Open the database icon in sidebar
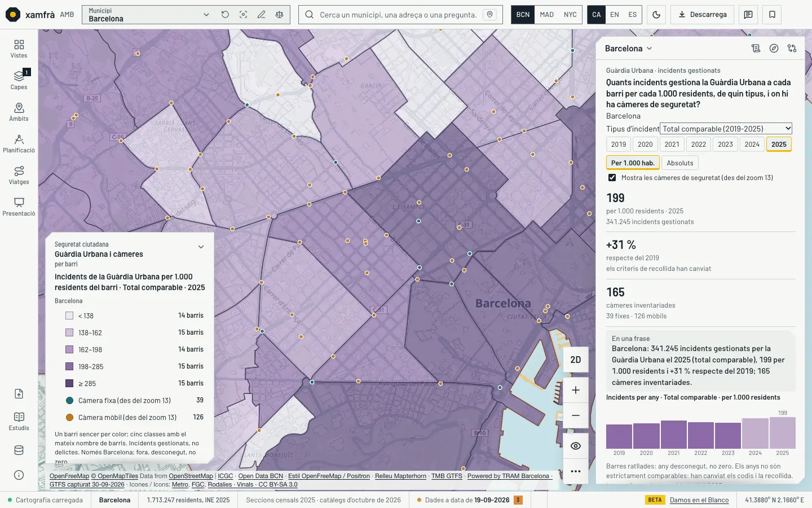The height and width of the screenshot is (508, 812). 19,450
